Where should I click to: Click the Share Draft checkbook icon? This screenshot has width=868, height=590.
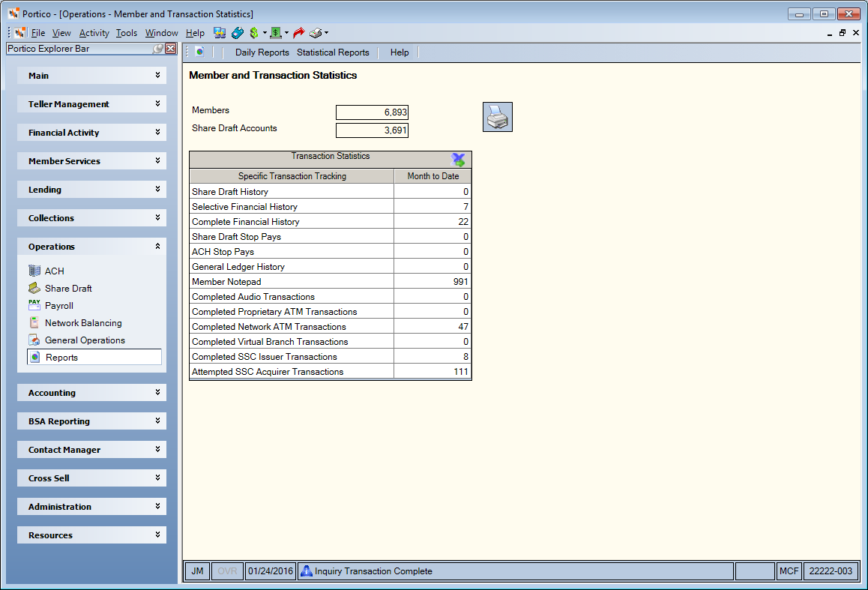coord(34,288)
